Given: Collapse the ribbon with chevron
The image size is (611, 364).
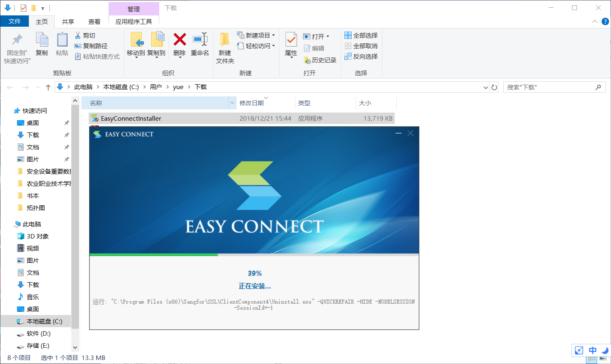Looking at the screenshot, I should [x=594, y=22].
